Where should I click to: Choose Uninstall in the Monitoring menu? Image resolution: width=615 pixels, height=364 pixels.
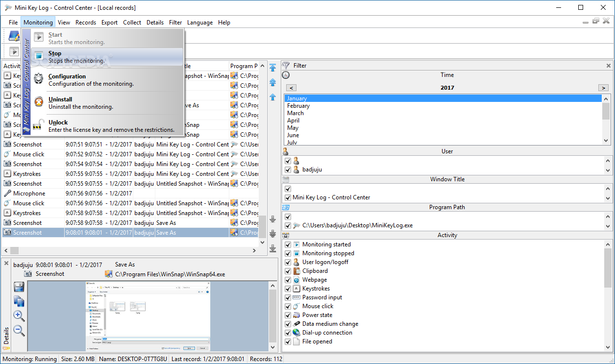107,103
